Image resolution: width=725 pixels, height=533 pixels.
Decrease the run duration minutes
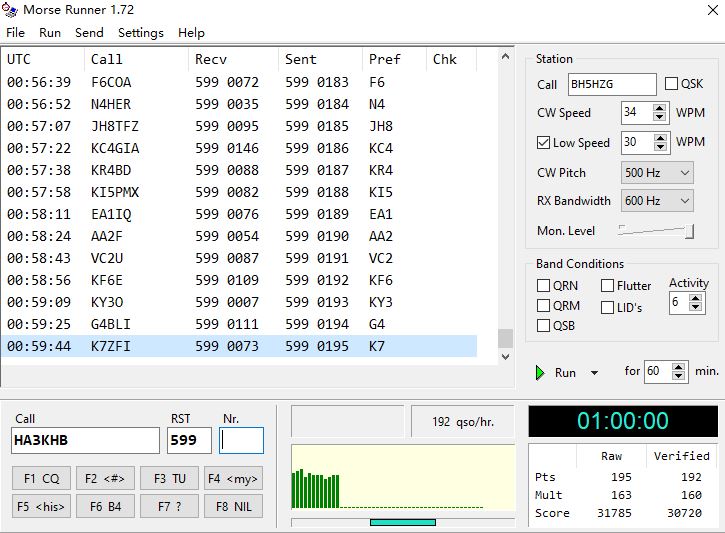[x=678, y=377]
